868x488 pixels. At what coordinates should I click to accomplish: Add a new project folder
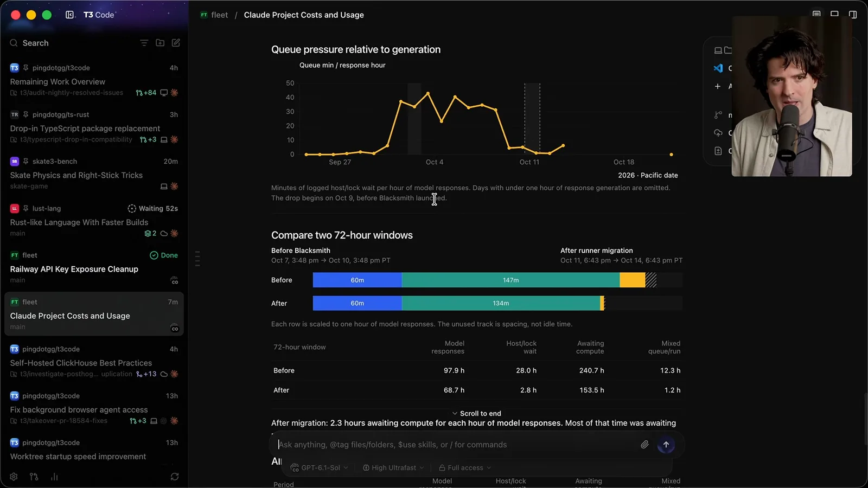click(x=160, y=43)
